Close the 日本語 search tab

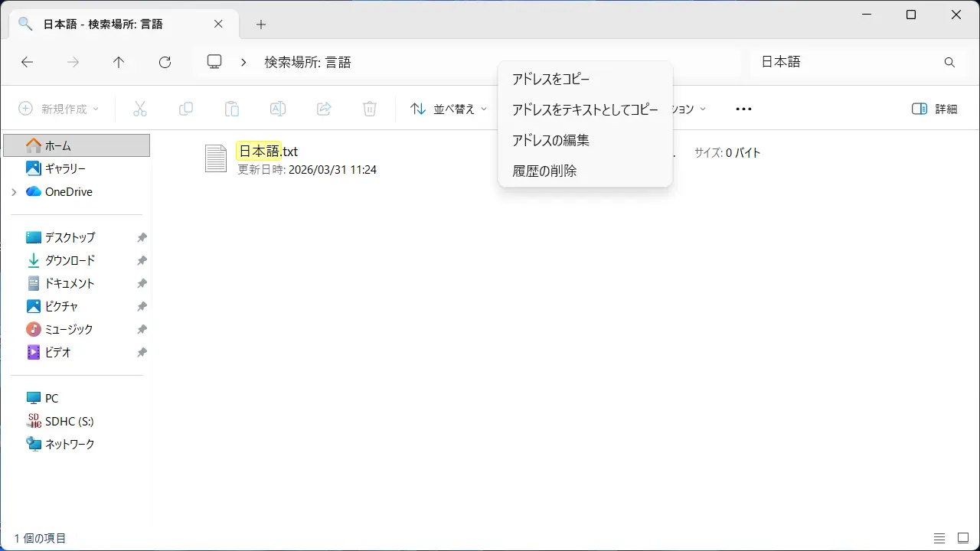(218, 24)
